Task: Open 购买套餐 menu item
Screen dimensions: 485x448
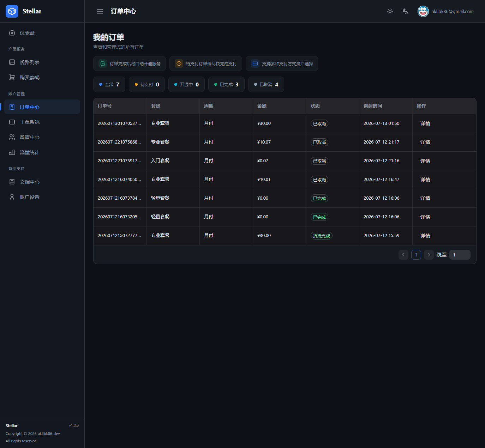Action: (42, 77)
